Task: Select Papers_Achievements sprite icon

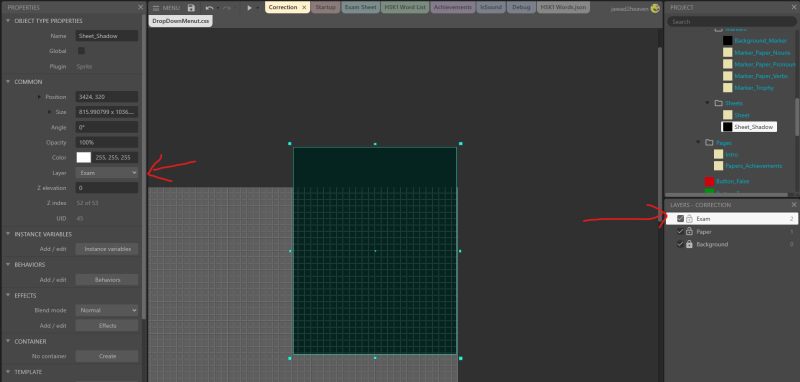Action: [718, 166]
